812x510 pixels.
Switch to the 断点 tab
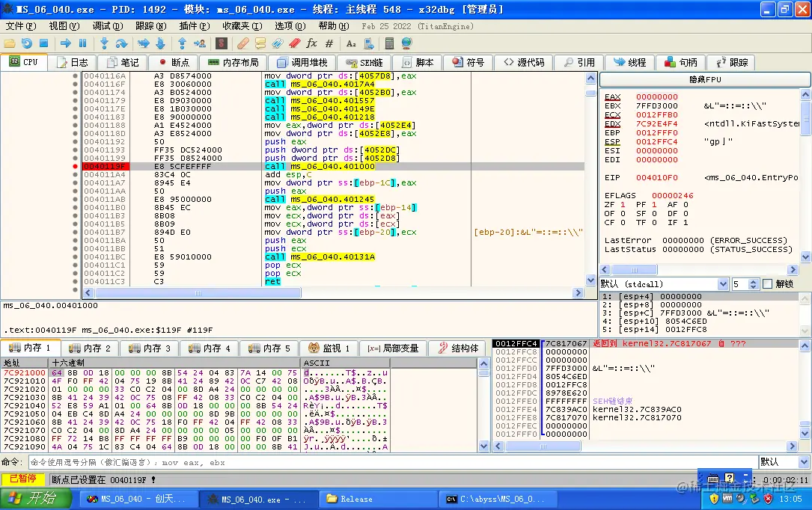point(174,63)
